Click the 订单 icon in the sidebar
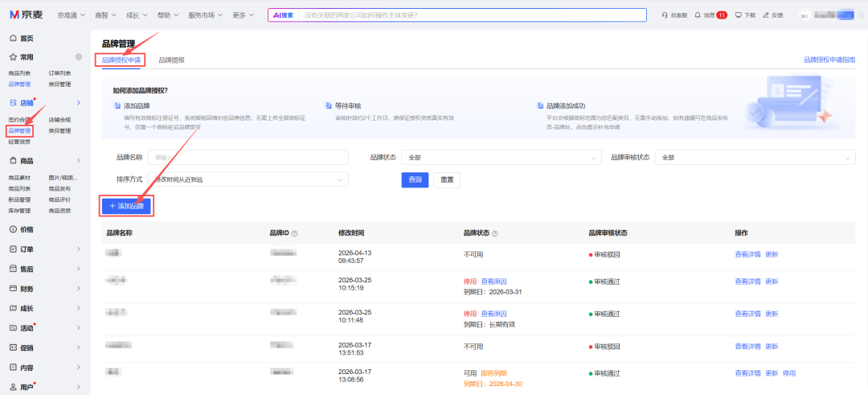Viewport: 868px width, 395px height. pyautogui.click(x=14, y=249)
